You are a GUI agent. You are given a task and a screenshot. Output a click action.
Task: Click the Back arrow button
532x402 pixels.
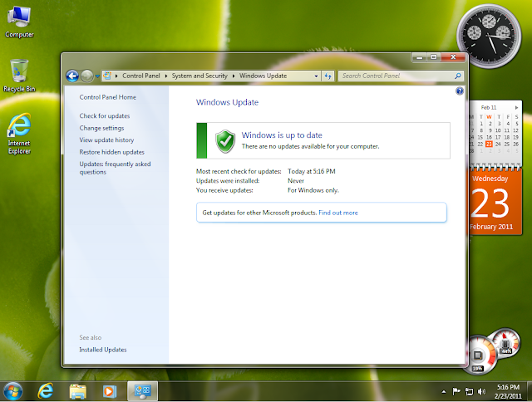pyautogui.click(x=72, y=76)
